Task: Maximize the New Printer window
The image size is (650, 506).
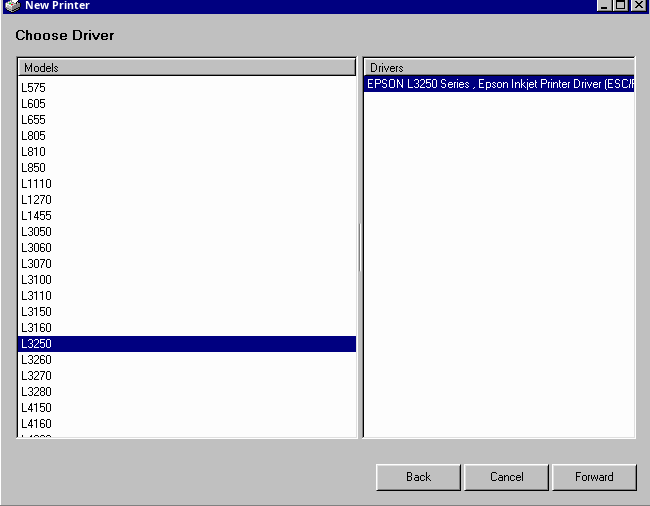Action: (621, 5)
